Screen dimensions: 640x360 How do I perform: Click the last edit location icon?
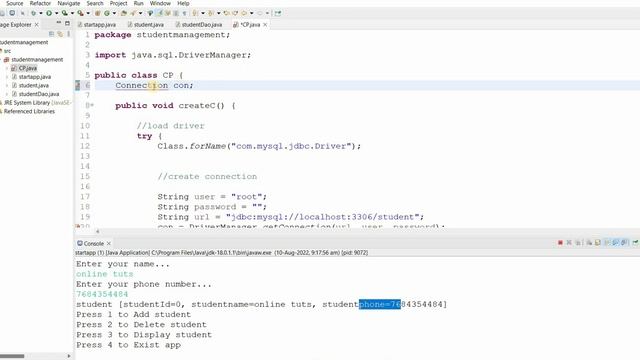pos(227,13)
